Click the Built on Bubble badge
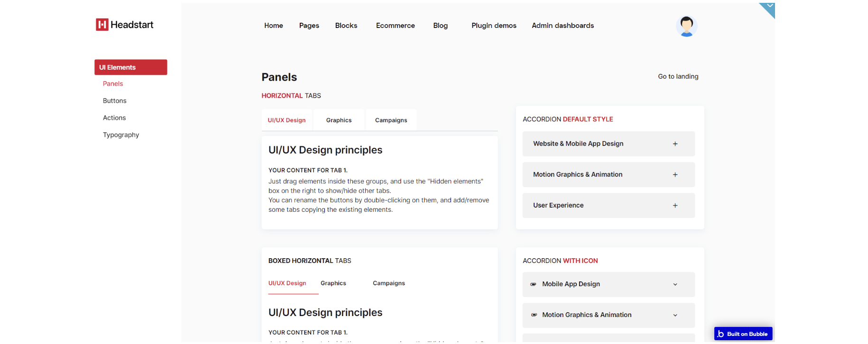The image size is (868, 344). 743,334
